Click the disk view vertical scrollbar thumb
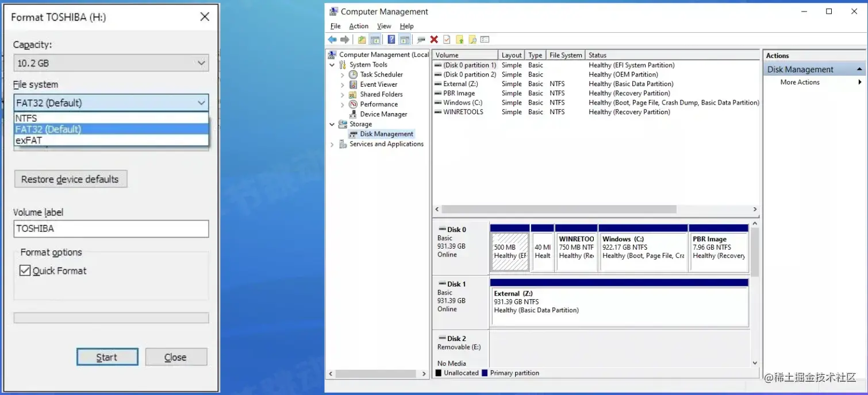This screenshot has width=868, height=395. [755, 251]
